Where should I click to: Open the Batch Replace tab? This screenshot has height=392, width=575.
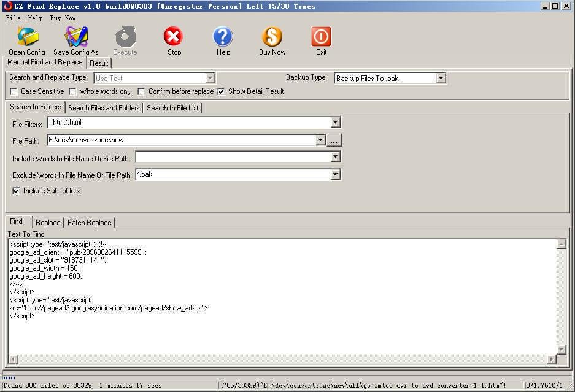(90, 223)
